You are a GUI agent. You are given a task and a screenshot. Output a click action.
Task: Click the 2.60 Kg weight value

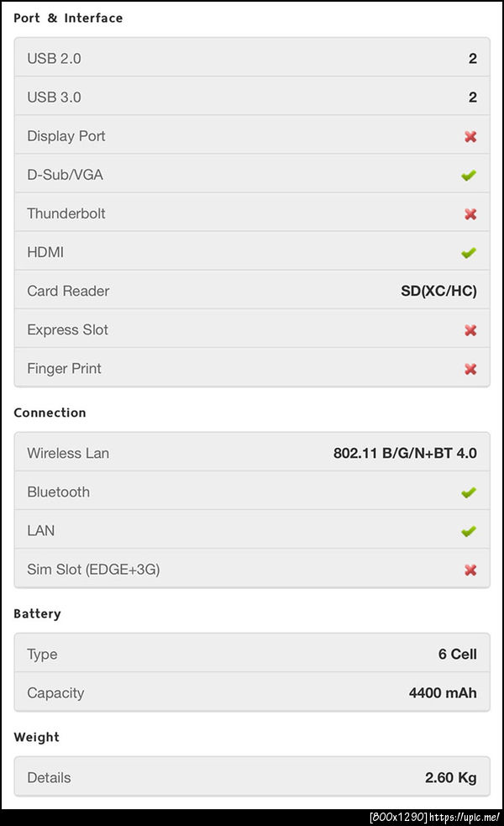(x=450, y=778)
